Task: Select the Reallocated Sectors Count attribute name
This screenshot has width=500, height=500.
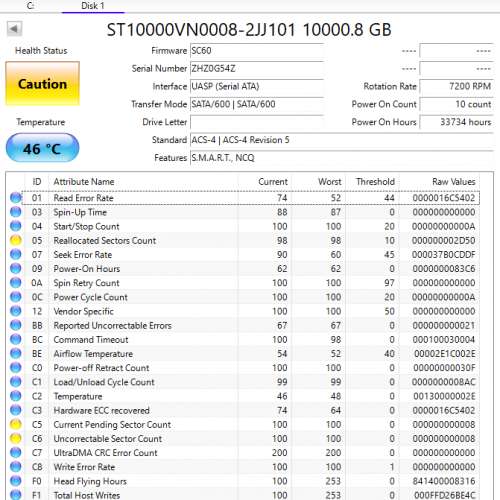Action: coord(105,241)
